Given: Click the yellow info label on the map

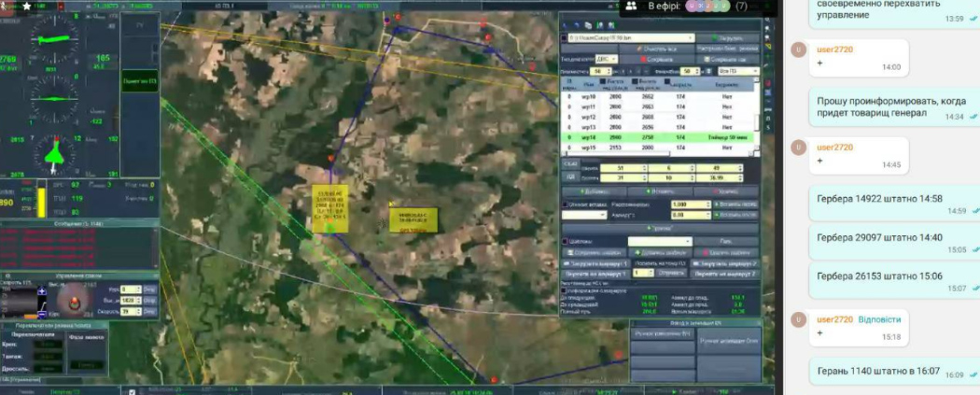Looking at the screenshot, I should pyautogui.click(x=330, y=208).
